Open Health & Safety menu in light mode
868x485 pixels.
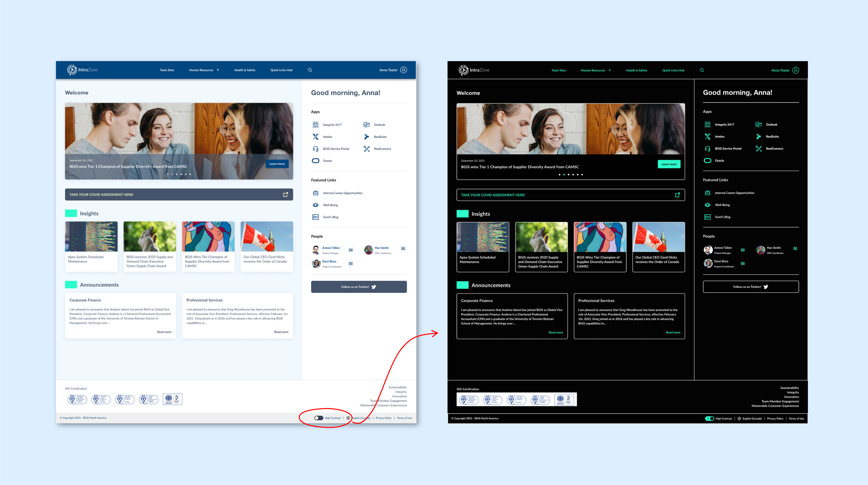click(x=245, y=70)
